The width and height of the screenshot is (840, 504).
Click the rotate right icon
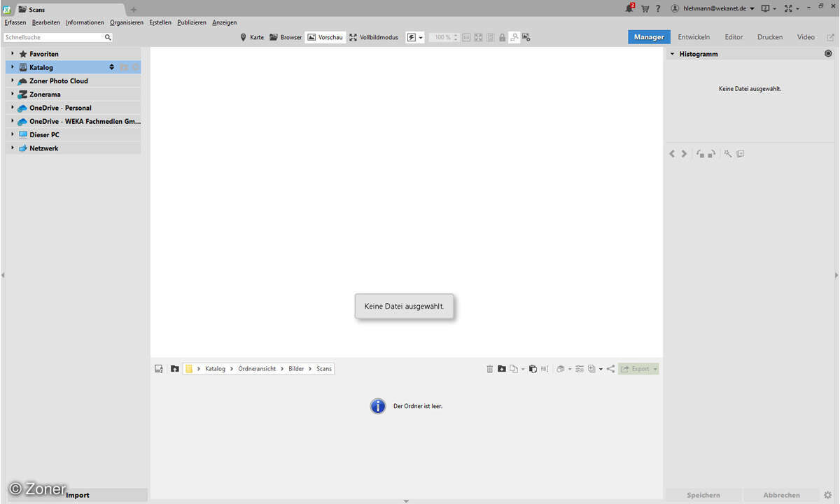(711, 153)
